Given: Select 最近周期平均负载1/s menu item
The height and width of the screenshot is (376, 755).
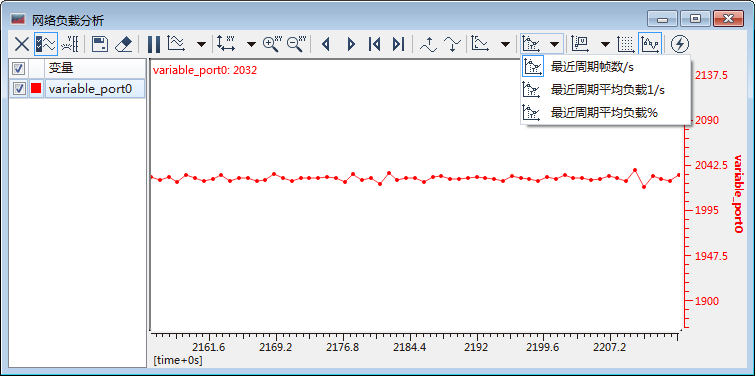Looking at the screenshot, I should click(x=606, y=90).
